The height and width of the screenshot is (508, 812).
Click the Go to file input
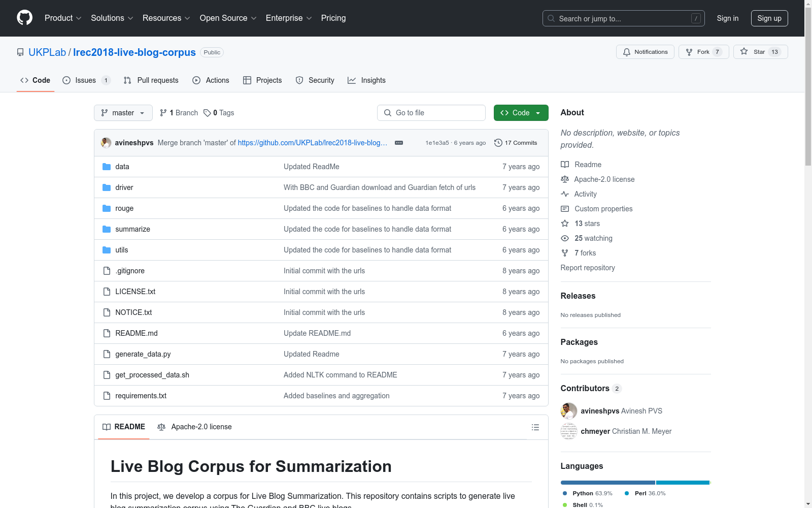431,113
